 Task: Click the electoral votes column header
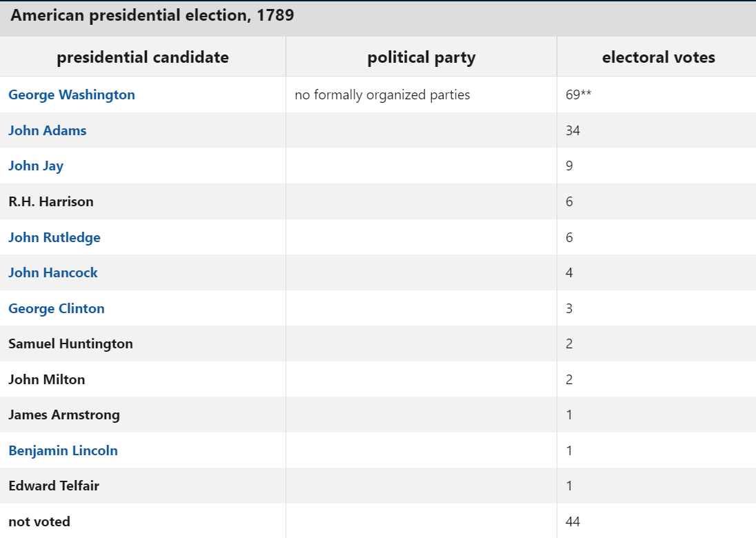(x=658, y=57)
